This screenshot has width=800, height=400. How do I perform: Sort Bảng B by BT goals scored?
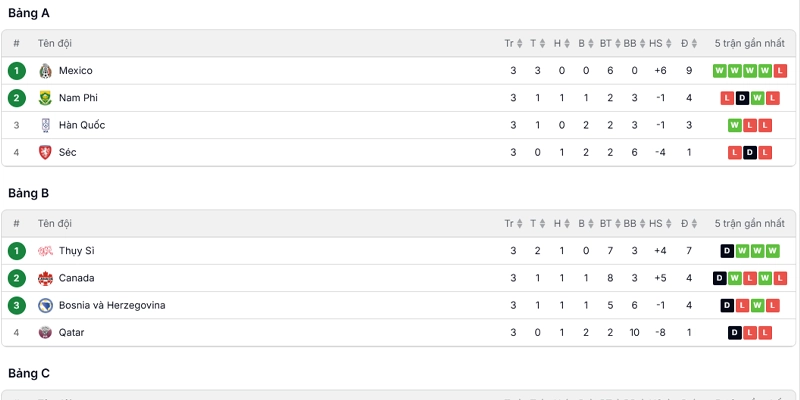click(610, 223)
